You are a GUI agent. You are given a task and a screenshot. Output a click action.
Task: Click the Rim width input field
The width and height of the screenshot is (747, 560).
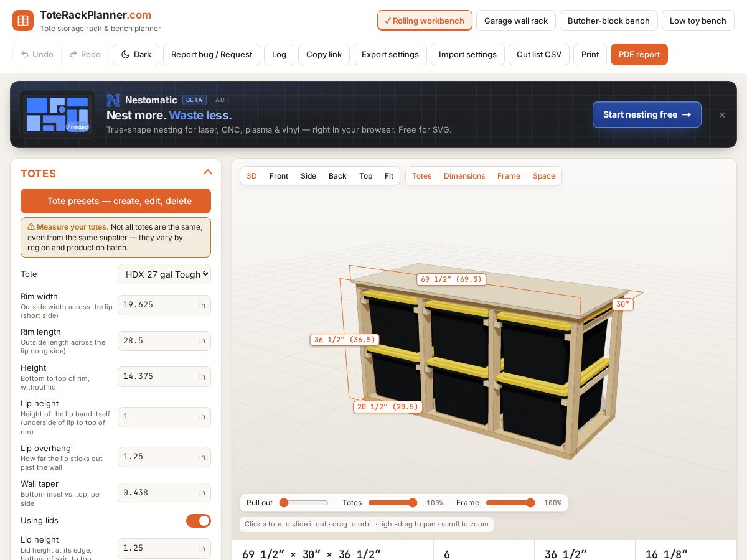point(164,305)
